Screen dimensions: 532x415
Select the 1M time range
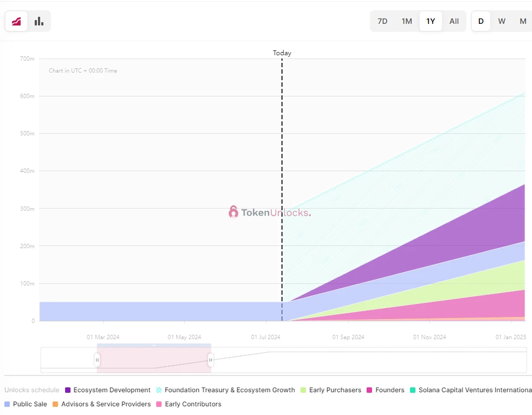coord(407,21)
